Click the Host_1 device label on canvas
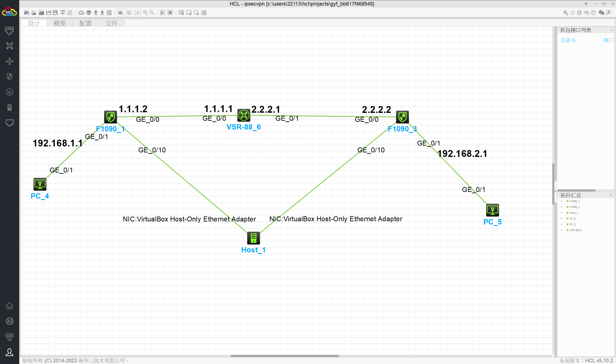The width and height of the screenshot is (616, 364). click(253, 250)
